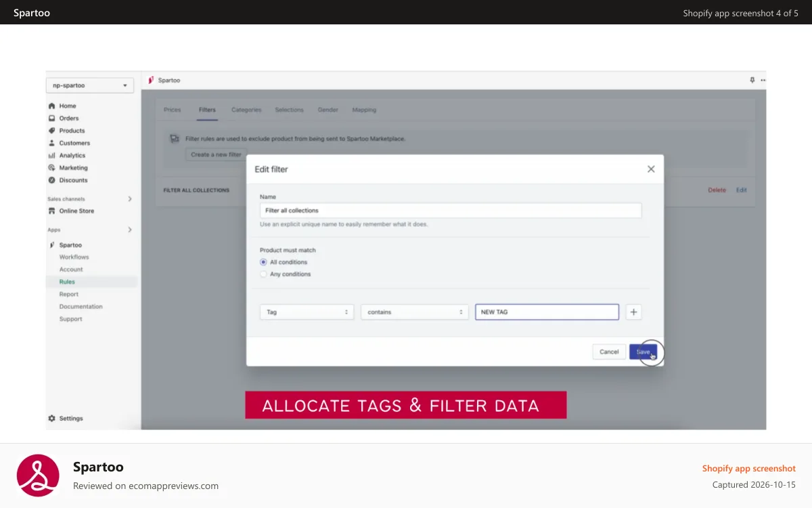812x508 pixels.
Task: Pin the Spartoo app with the pin icon
Action: pyautogui.click(x=752, y=80)
